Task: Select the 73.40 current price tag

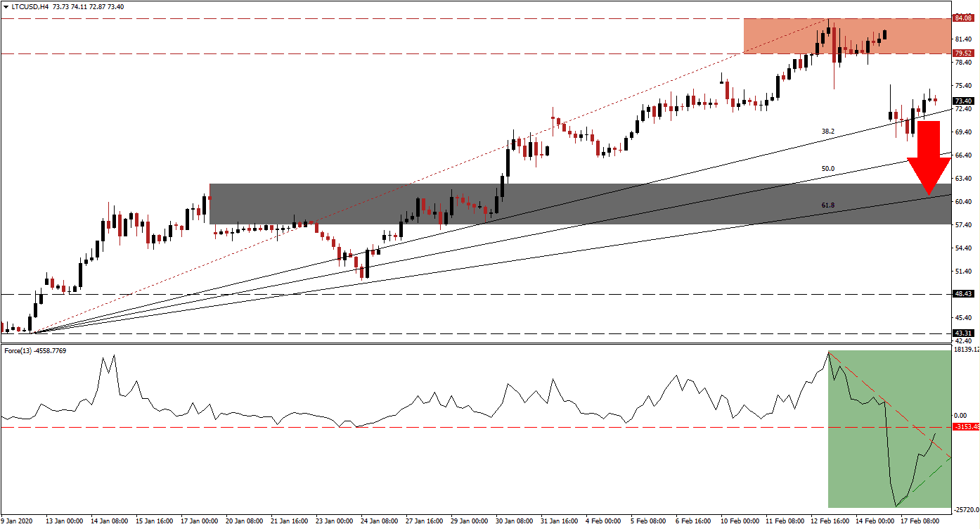Action: (962, 101)
